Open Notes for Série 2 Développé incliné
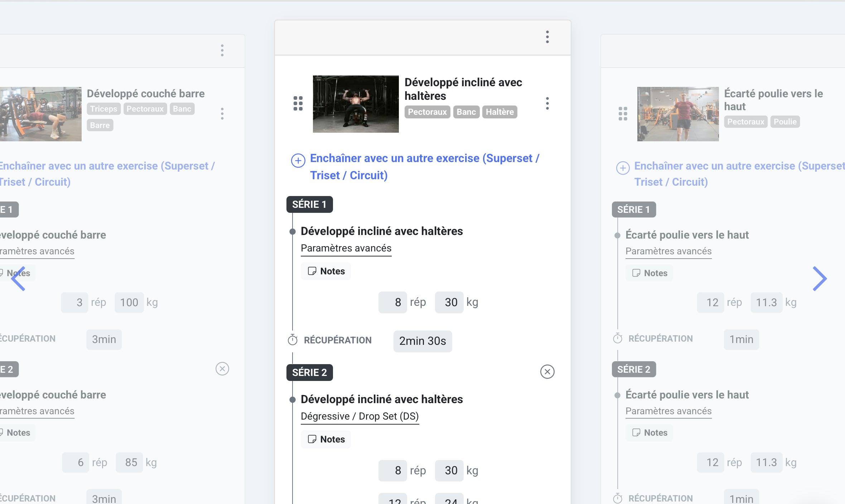845x504 pixels. pos(326,439)
